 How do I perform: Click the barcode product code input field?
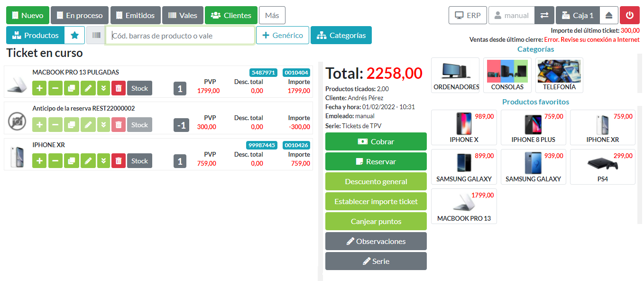tap(180, 36)
